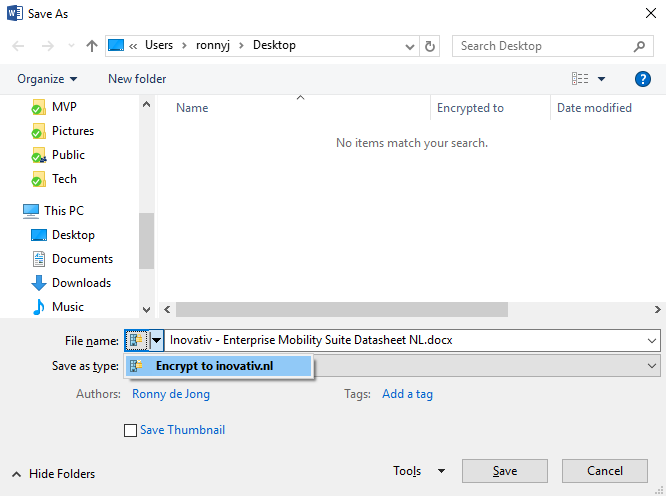Collapse the pane with Hide Folders

[x=53, y=473]
